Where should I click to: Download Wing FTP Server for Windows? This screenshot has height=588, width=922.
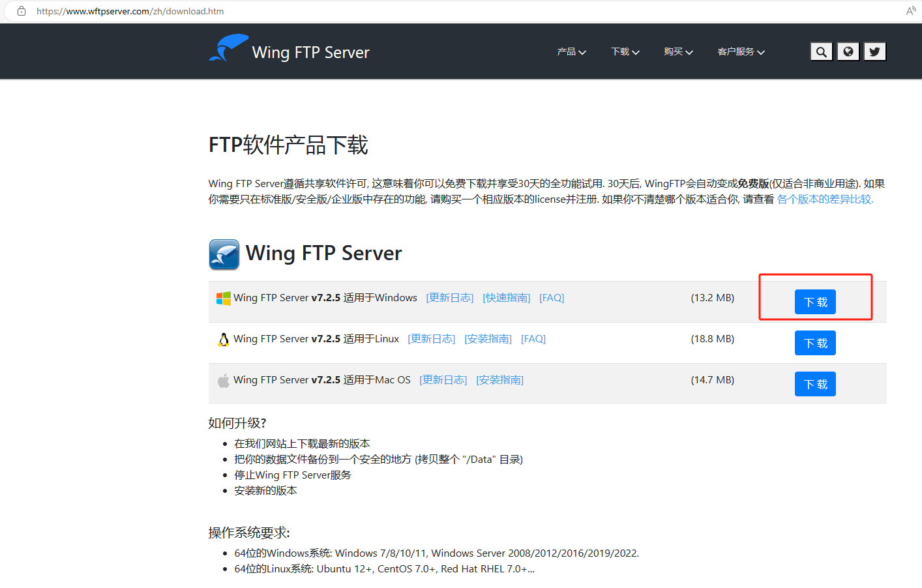815,302
